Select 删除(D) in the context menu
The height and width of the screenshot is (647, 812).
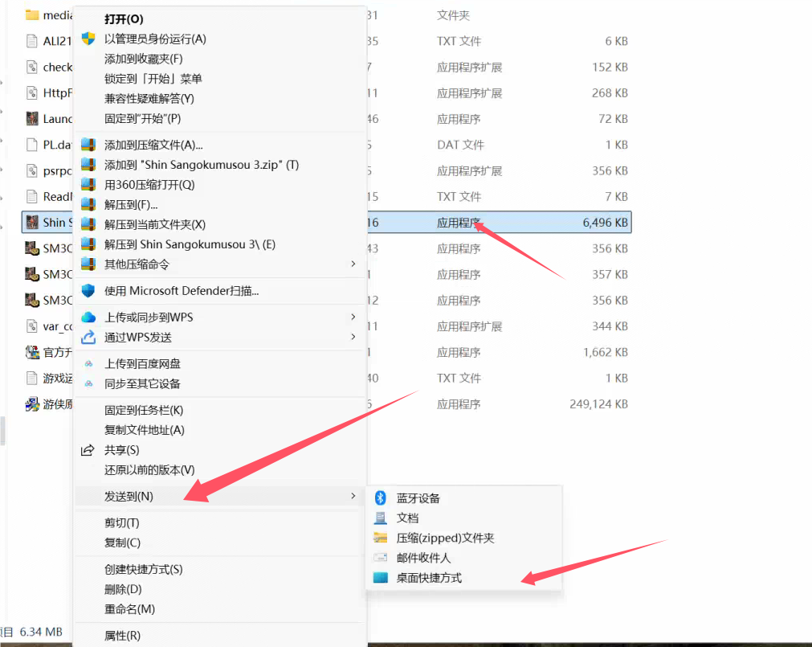pos(123,589)
